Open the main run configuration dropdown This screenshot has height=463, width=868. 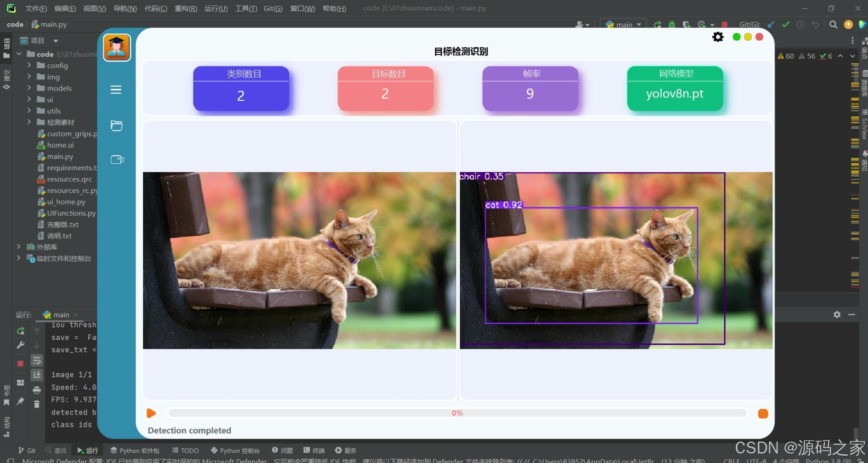coord(624,24)
